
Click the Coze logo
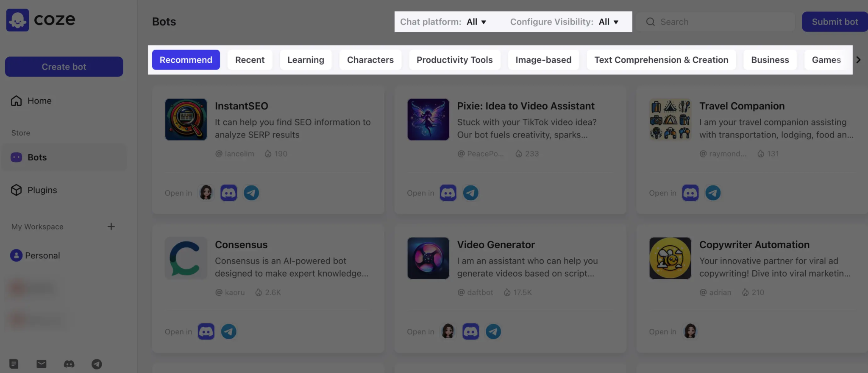click(41, 20)
